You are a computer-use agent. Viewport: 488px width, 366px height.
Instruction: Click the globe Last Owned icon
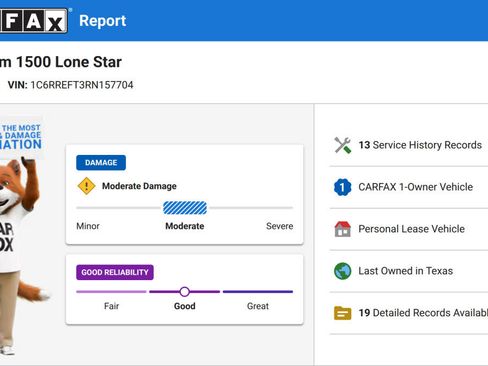tap(343, 271)
